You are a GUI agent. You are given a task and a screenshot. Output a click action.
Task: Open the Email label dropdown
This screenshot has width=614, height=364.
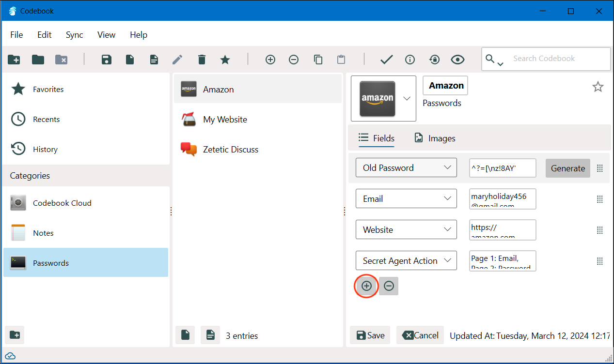[406, 198]
